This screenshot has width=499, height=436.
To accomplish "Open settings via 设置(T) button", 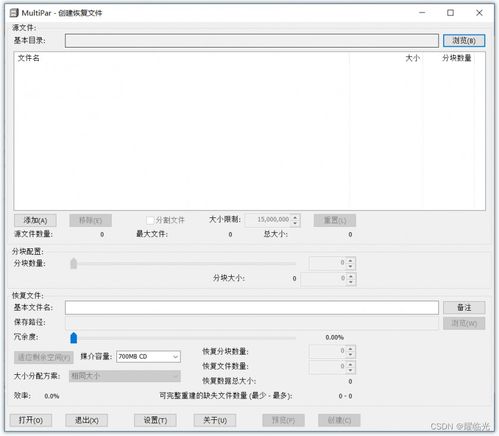I will point(155,420).
